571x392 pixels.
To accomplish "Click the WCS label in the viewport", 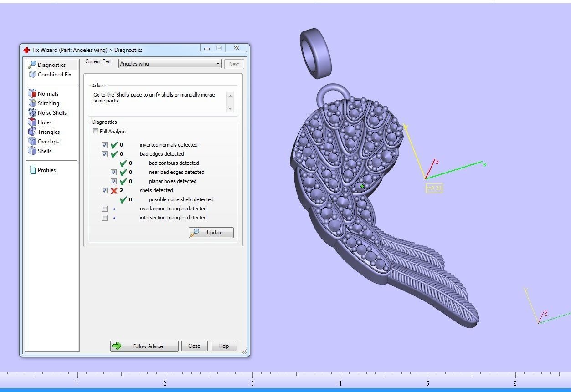I will coord(434,188).
